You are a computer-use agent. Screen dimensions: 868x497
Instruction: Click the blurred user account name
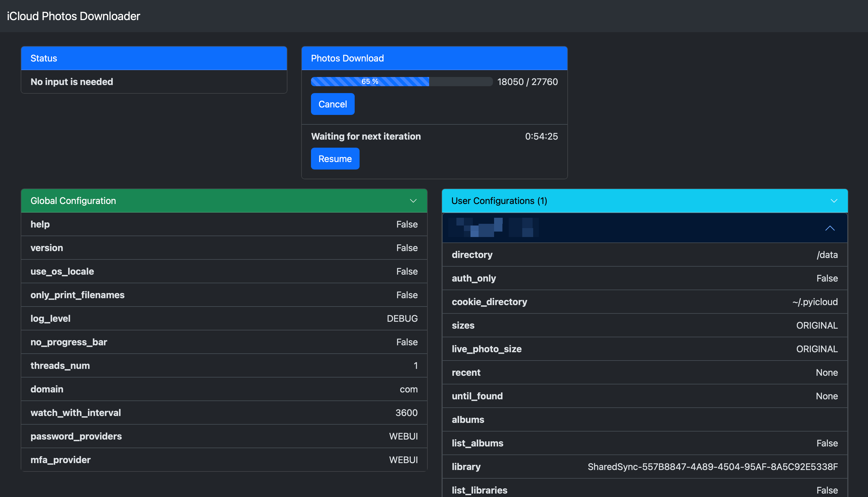point(493,227)
